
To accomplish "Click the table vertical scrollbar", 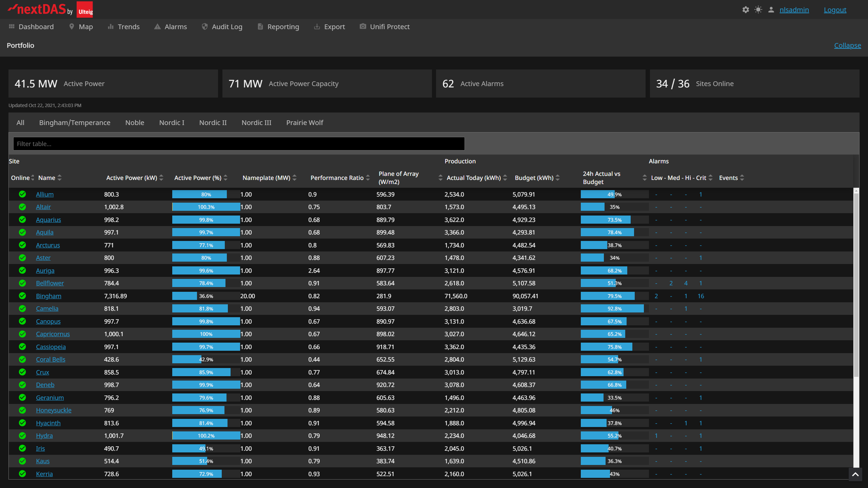I will (856, 285).
